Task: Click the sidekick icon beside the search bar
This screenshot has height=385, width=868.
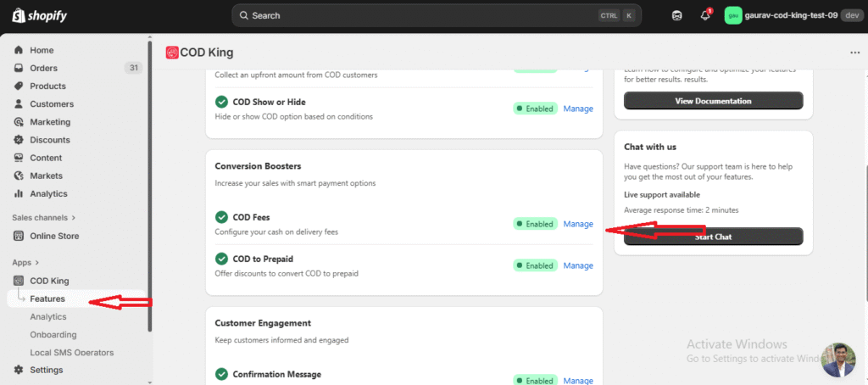Action: 676,15
